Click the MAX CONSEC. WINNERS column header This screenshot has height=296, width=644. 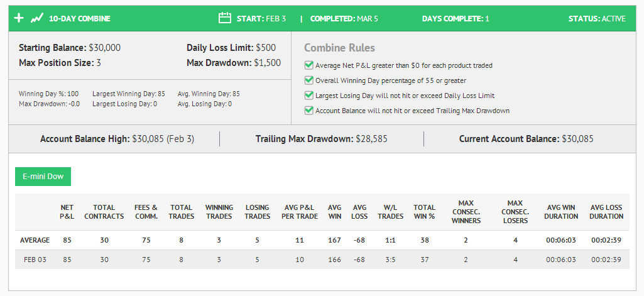[x=466, y=212]
